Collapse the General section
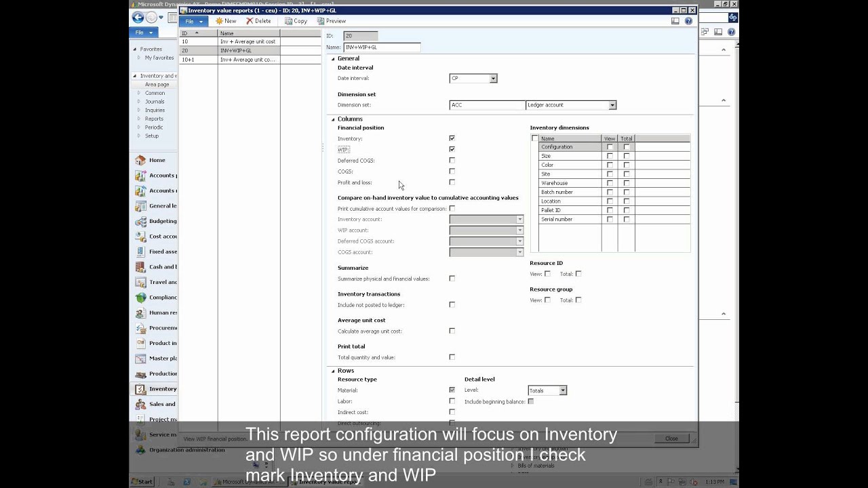Viewport: 868px width, 488px height. click(x=333, y=59)
